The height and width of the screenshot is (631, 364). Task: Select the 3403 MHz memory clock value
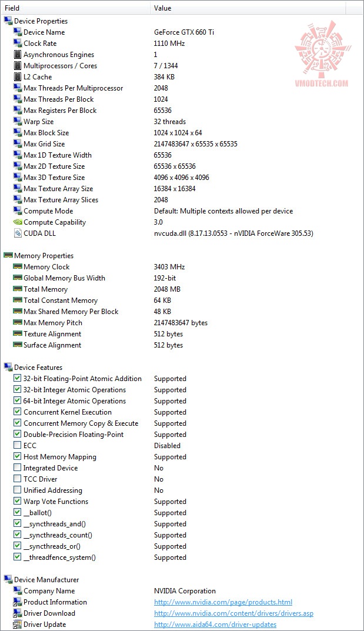tap(169, 267)
